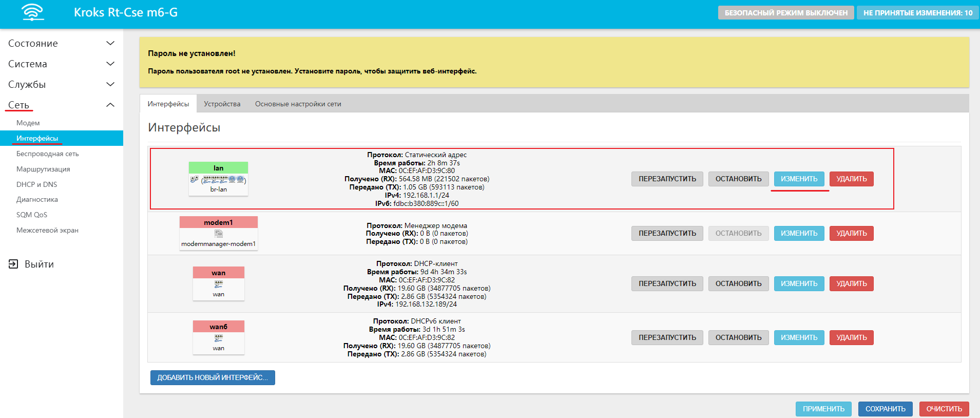
Task: Collapse the Сеть menu section
Action: (x=110, y=105)
